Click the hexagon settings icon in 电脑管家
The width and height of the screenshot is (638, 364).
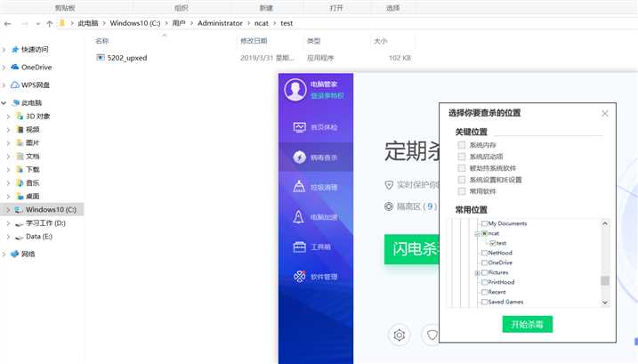pyautogui.click(x=400, y=336)
